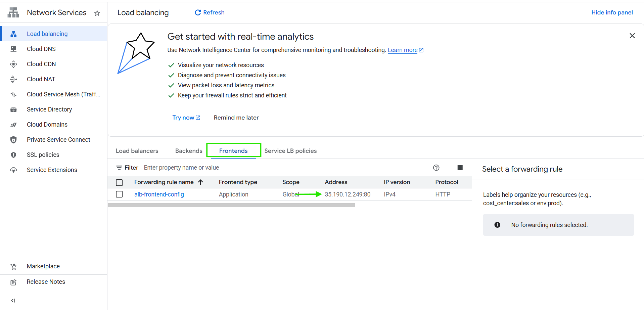Click the Cloud NAT sidebar icon
The image size is (644, 310).
click(13, 79)
